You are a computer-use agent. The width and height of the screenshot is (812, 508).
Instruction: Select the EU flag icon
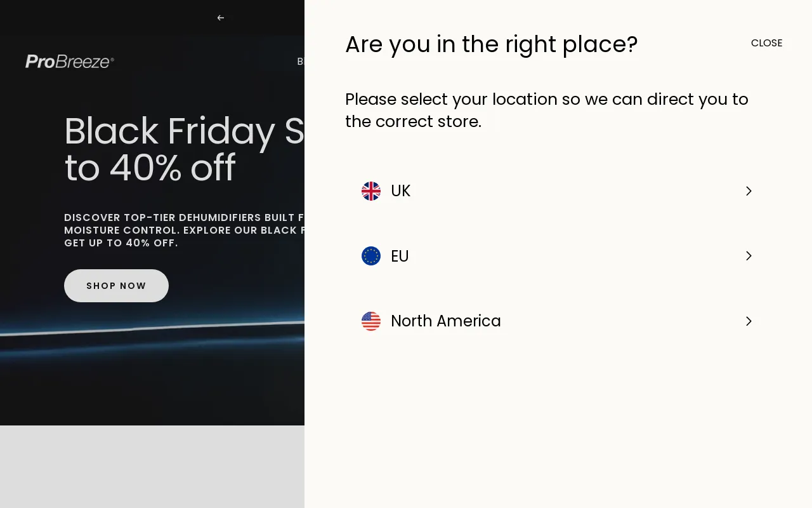(371, 256)
